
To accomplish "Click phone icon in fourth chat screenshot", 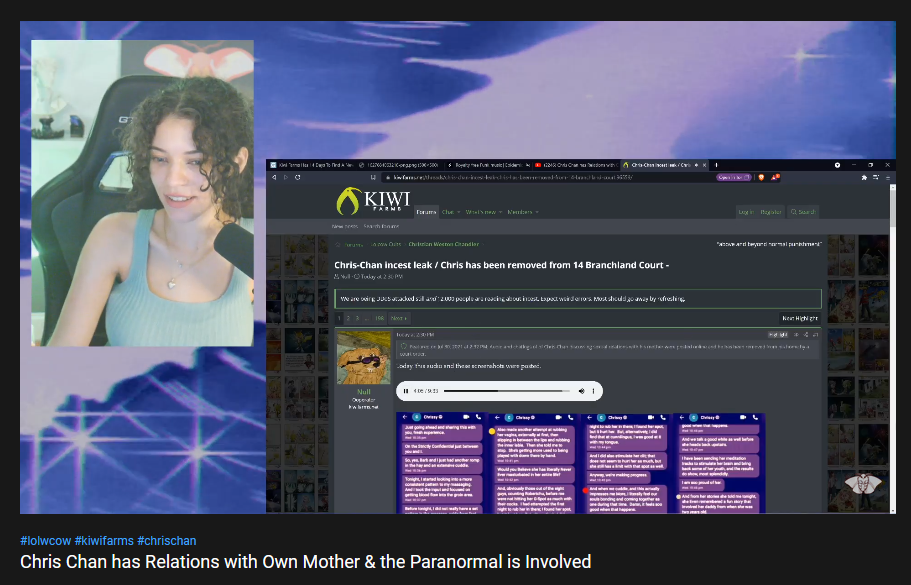I will [x=755, y=417].
